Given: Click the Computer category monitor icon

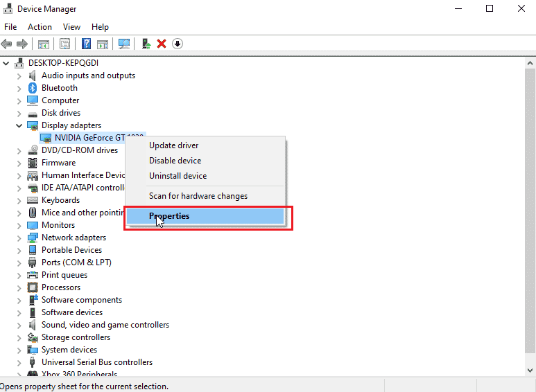Looking at the screenshot, I should (33, 100).
